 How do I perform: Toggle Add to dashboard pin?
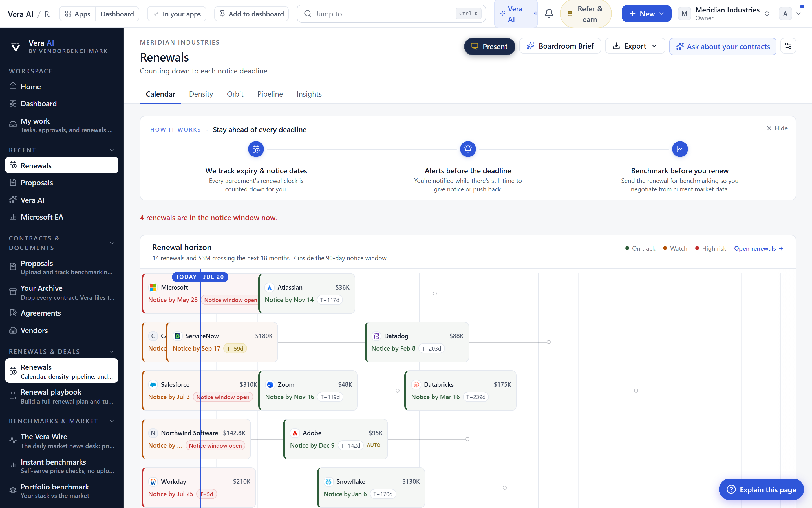pyautogui.click(x=251, y=14)
